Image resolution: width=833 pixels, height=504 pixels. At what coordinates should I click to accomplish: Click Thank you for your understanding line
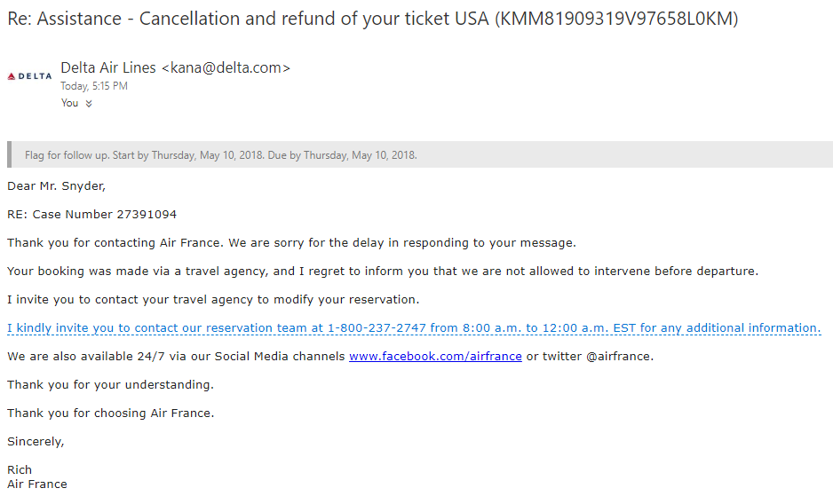110,385
